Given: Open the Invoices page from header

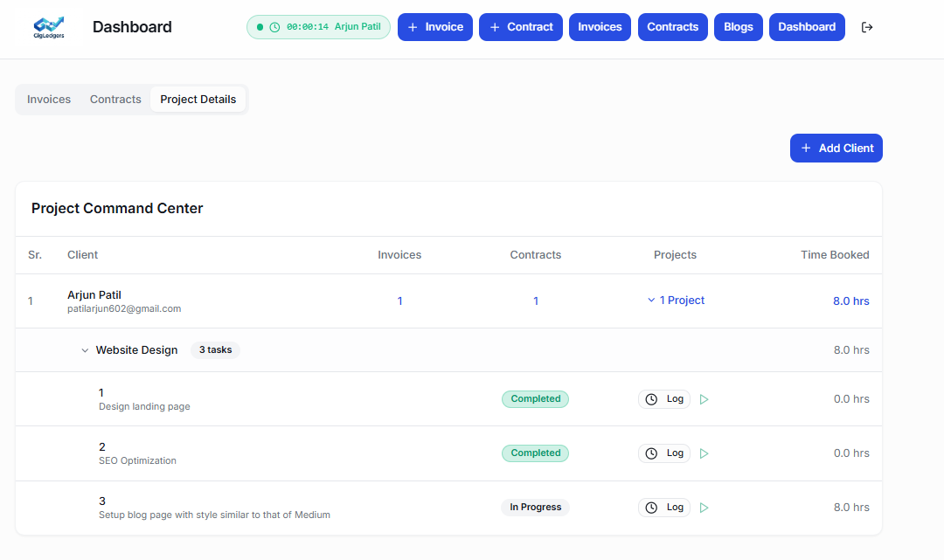Looking at the screenshot, I should coord(600,27).
